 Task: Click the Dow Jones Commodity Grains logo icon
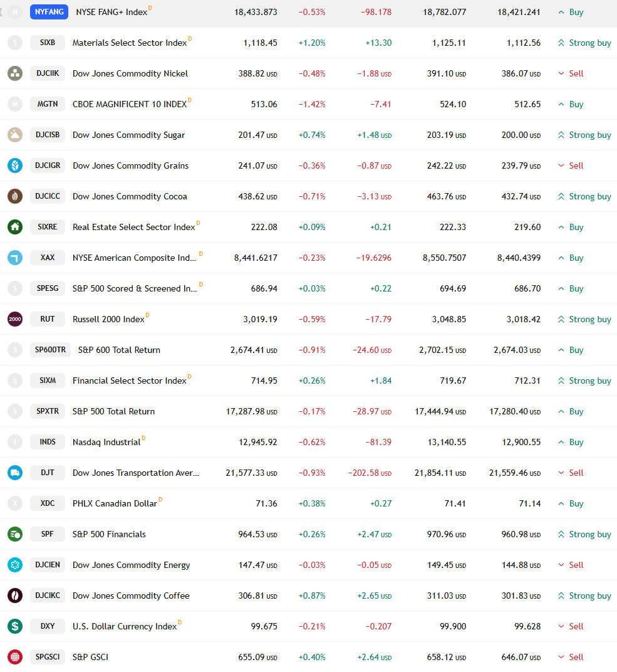click(15, 165)
